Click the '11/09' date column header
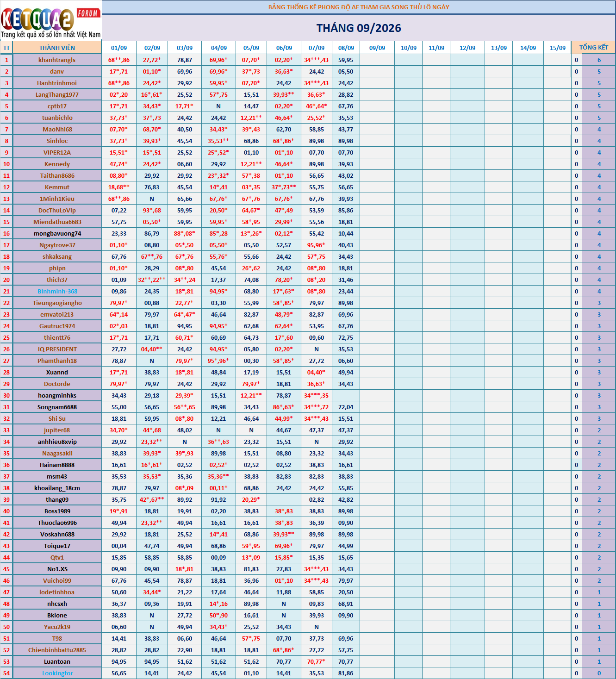The width and height of the screenshot is (616, 679). (x=436, y=48)
